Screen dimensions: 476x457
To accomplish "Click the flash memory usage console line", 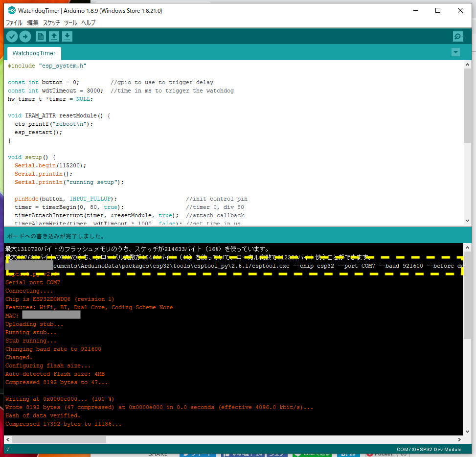I will tap(137, 249).
